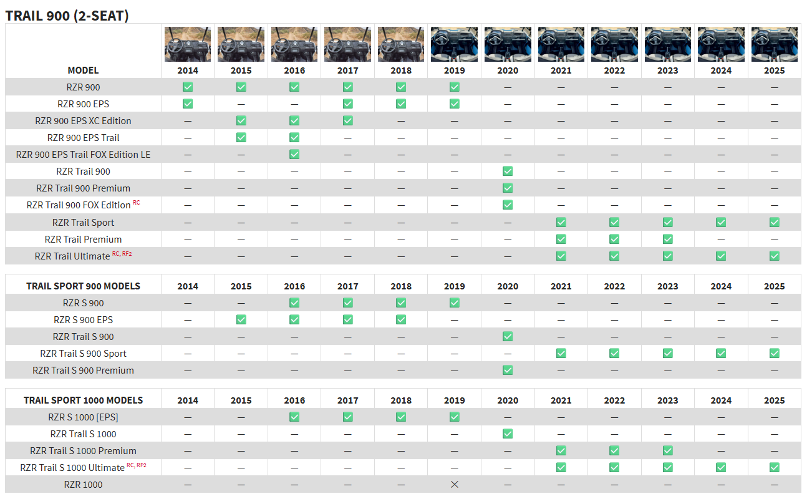Click the RZR Trail S 900 Premium model name
The width and height of the screenshot is (812, 504).
pyautogui.click(x=83, y=370)
